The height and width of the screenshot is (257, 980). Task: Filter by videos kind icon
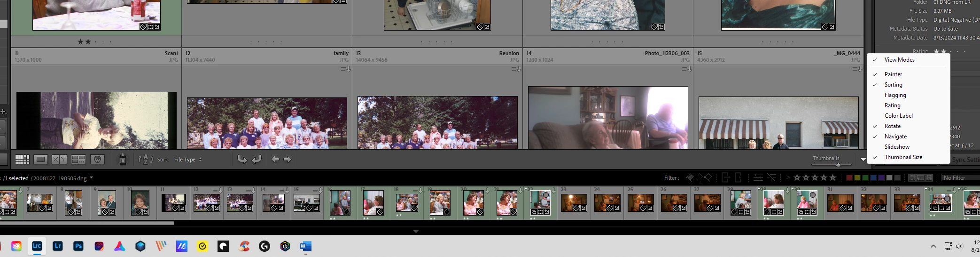[928, 178]
